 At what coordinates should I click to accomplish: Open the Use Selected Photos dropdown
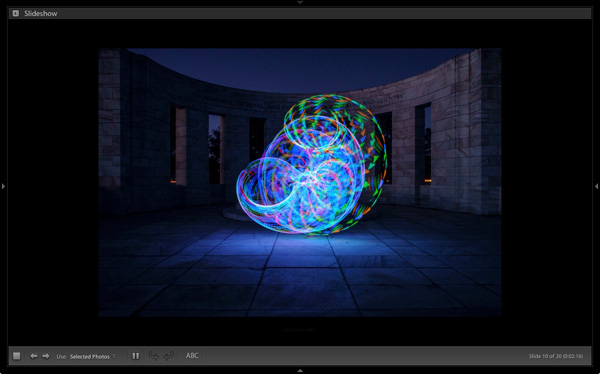(x=93, y=356)
